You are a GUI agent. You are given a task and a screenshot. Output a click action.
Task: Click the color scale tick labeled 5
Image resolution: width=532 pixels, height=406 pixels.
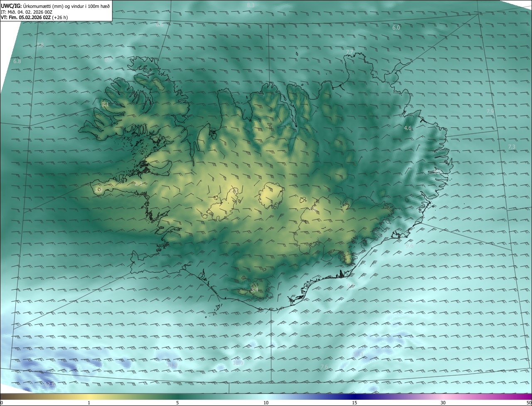click(177, 403)
